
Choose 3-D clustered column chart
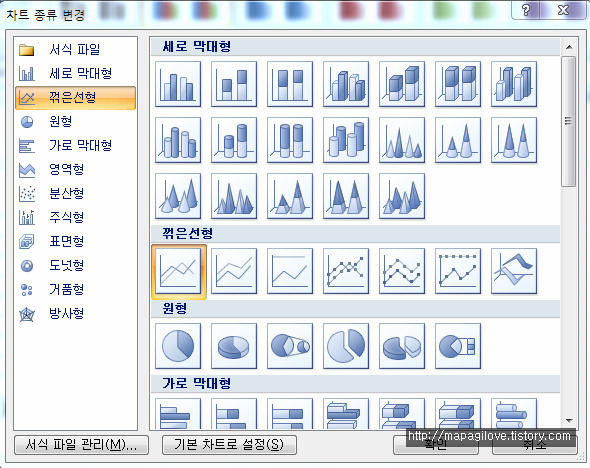pyautogui.click(x=346, y=84)
